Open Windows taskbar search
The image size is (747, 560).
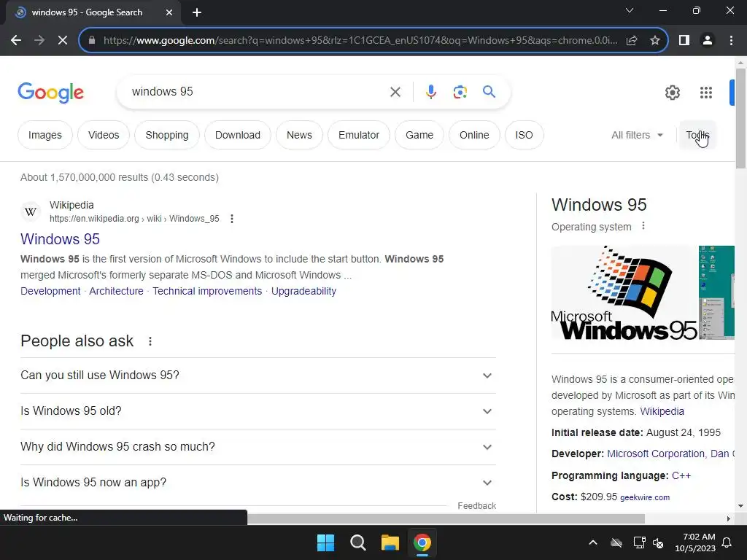click(x=357, y=542)
